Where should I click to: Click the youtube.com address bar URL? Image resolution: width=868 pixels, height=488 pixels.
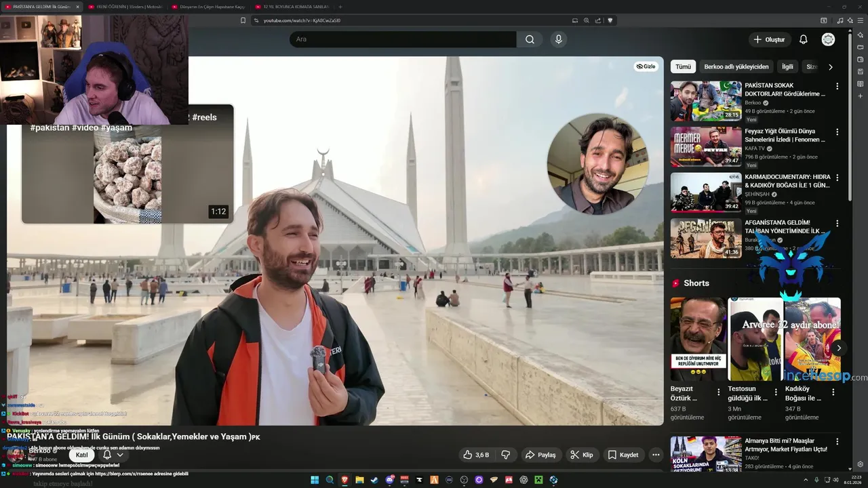coord(302,20)
